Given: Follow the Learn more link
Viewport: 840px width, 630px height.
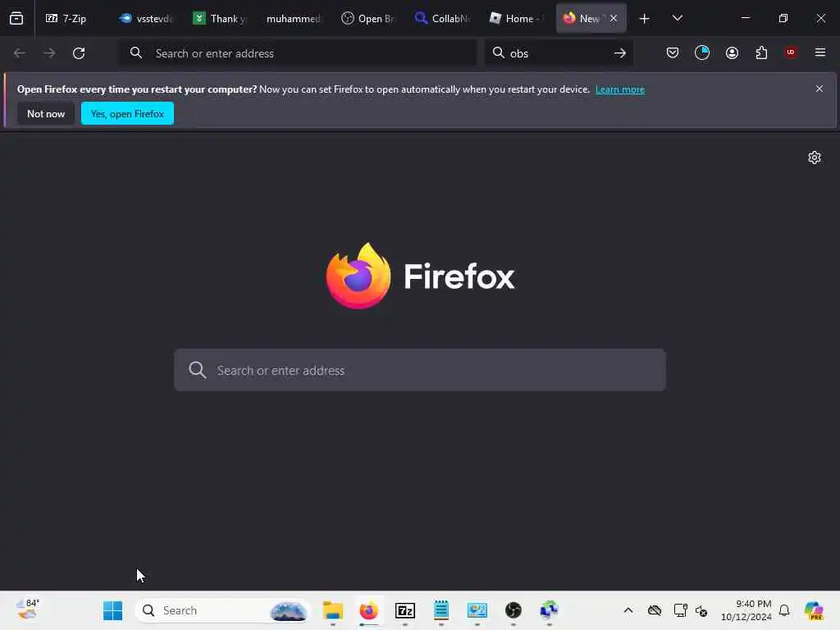Looking at the screenshot, I should tap(620, 89).
